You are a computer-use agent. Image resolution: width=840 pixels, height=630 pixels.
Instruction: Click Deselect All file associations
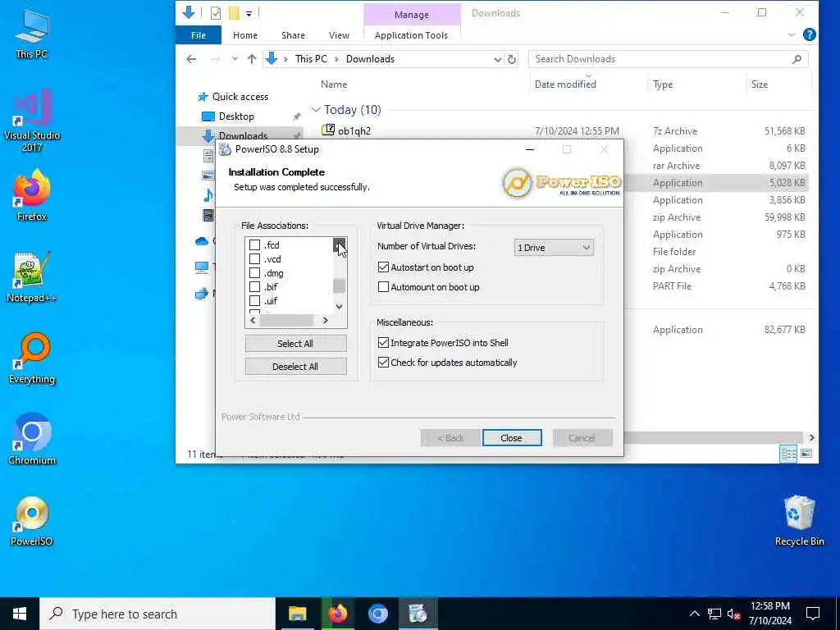295,367
